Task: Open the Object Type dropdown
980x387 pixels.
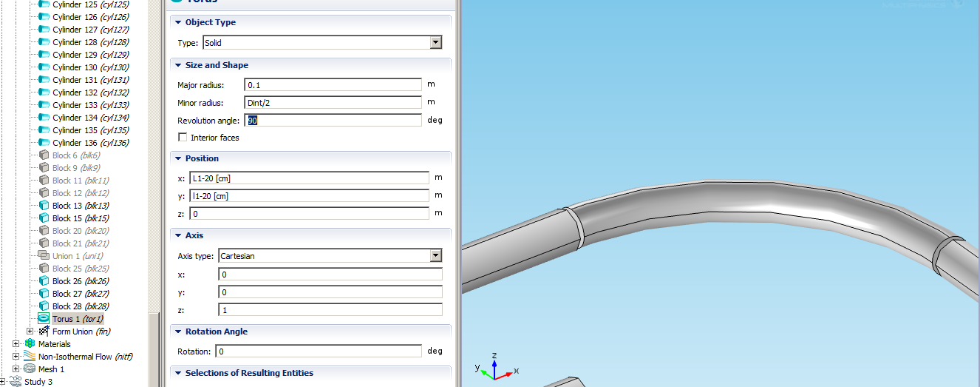Action: click(435, 43)
